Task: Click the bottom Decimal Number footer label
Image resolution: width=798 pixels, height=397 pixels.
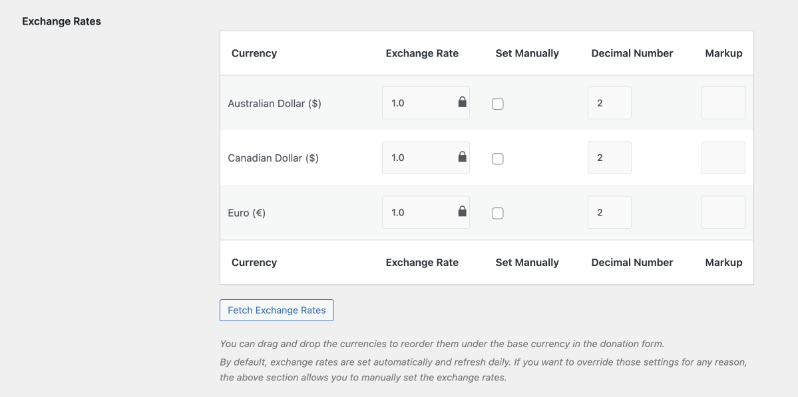Action: point(632,263)
